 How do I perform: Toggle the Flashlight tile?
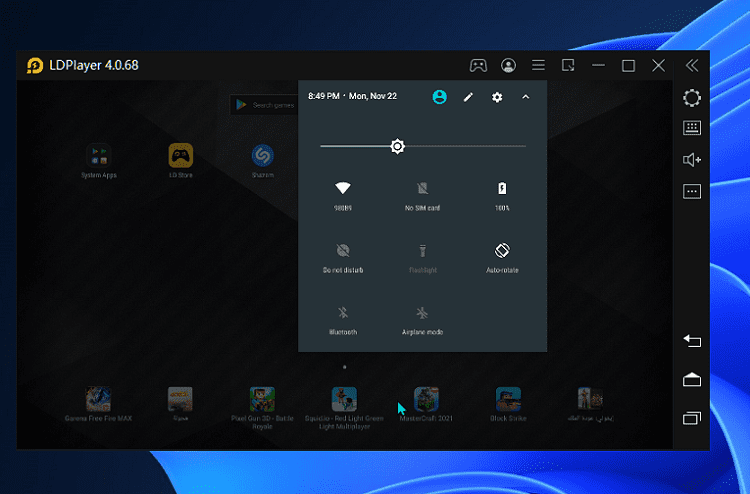422,258
